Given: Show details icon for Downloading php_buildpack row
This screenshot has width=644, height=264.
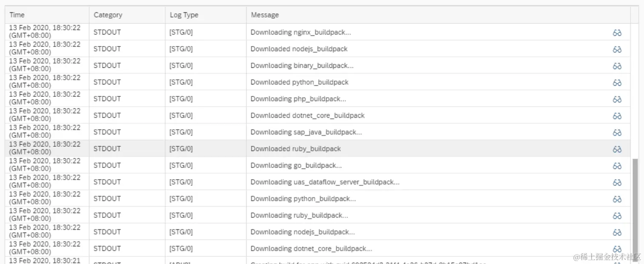Looking at the screenshot, I should click(x=617, y=99).
